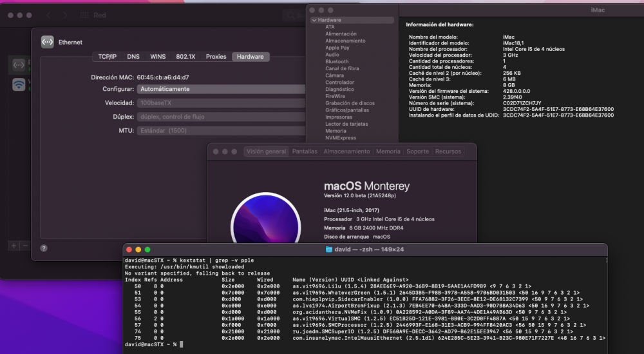Click the Ethernet icon in panel header
644x354 pixels.
(47, 42)
